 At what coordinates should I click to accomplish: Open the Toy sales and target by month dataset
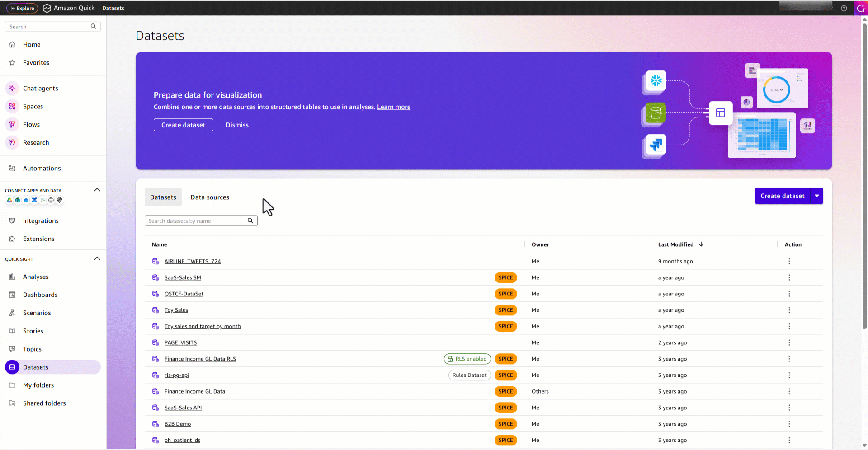coord(203,327)
